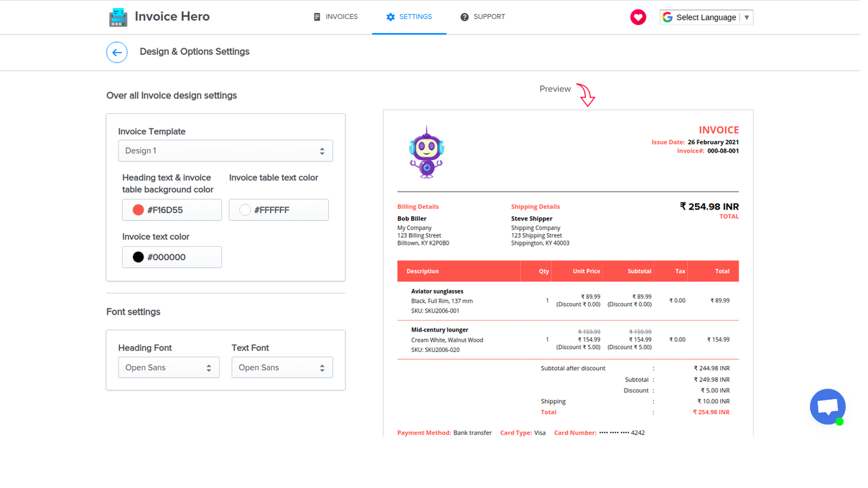The width and height of the screenshot is (868, 488).
Task: Click the Qty column header
Action: click(x=544, y=271)
